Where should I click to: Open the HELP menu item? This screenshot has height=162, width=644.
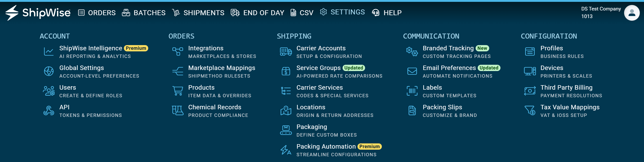[387, 13]
